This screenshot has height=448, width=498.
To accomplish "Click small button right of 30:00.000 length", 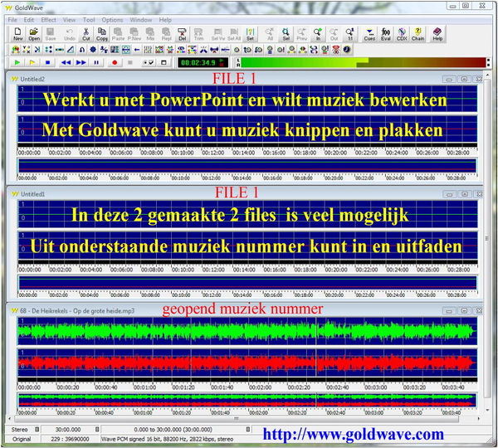I will [x=97, y=429].
